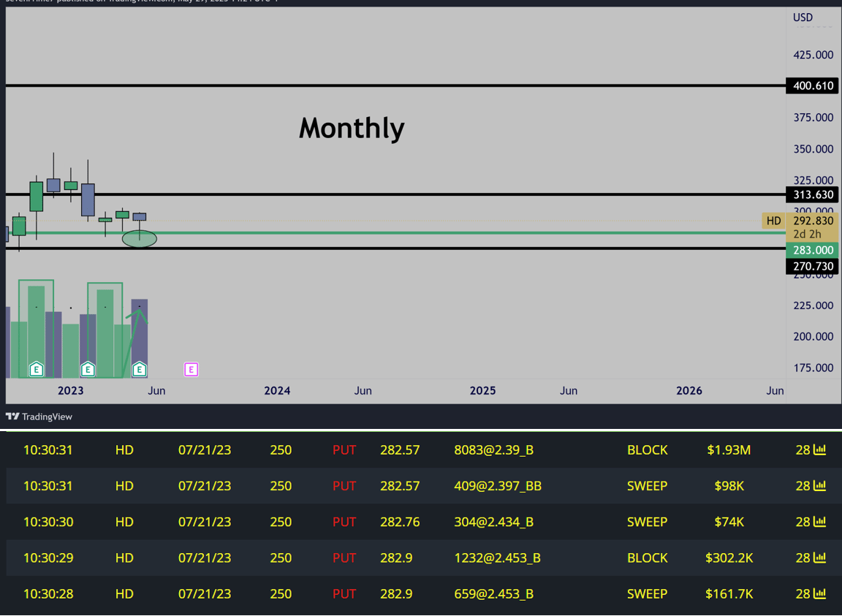The image size is (842, 616).
Task: Open chart icon in the $98K row
Action: click(819, 485)
